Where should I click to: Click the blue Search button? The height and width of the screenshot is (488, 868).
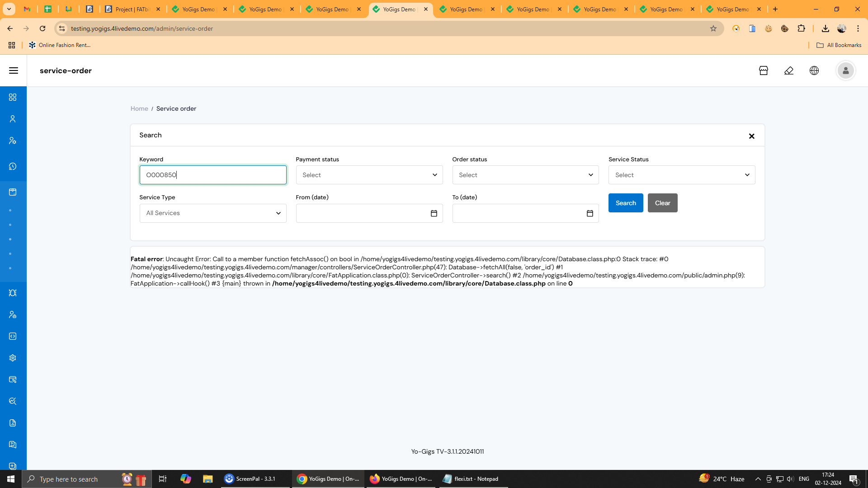click(625, 203)
